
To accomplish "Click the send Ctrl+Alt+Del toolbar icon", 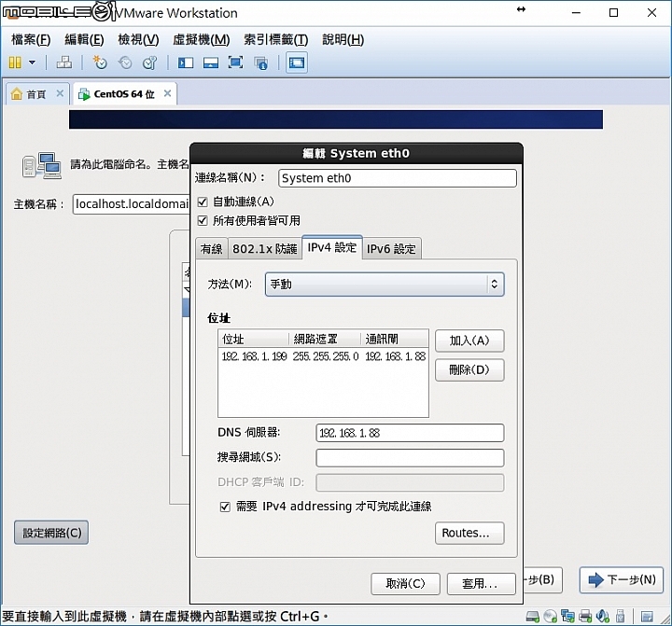I will pyautogui.click(x=64, y=63).
